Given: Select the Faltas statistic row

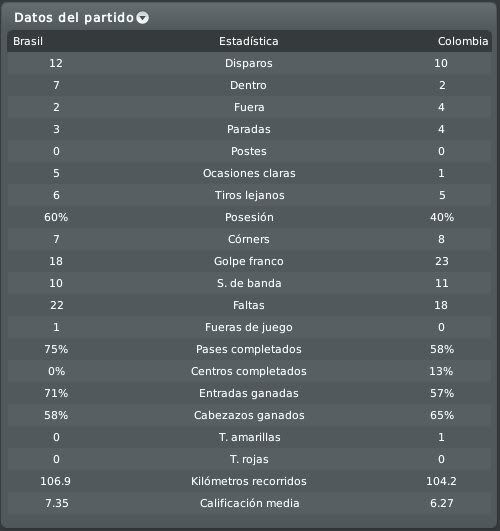Looking at the screenshot, I should click(249, 305).
